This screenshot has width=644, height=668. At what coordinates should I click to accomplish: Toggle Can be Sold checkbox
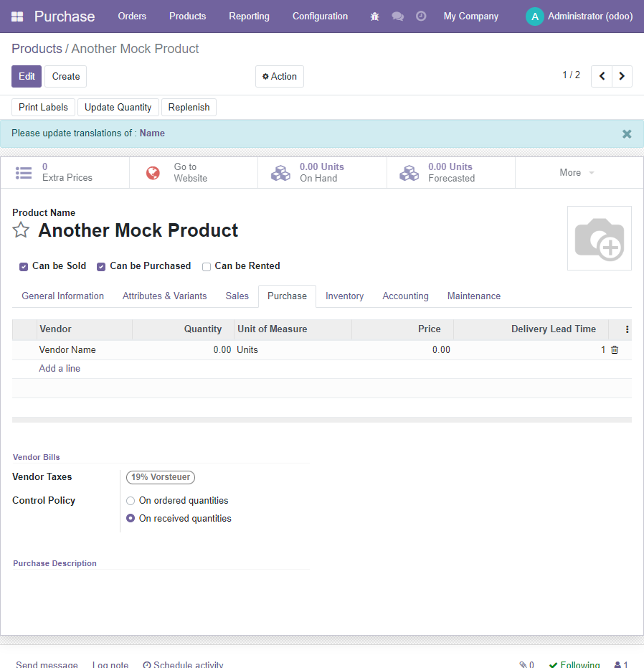click(24, 267)
